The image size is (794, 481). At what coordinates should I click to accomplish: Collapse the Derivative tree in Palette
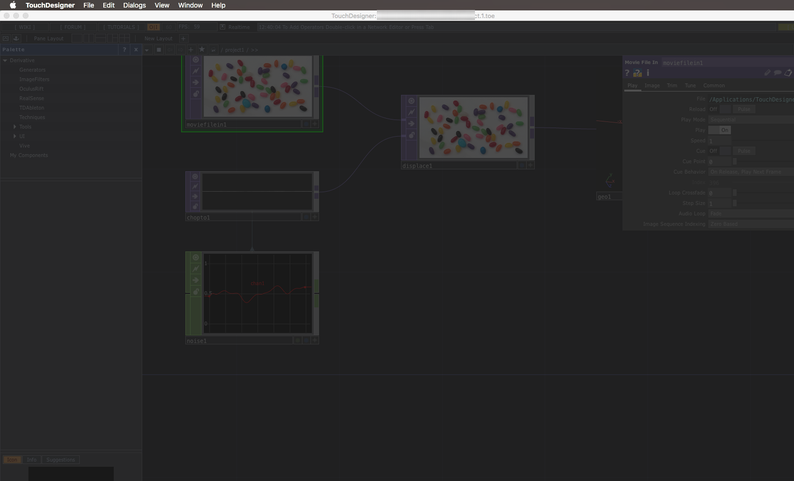click(x=5, y=60)
